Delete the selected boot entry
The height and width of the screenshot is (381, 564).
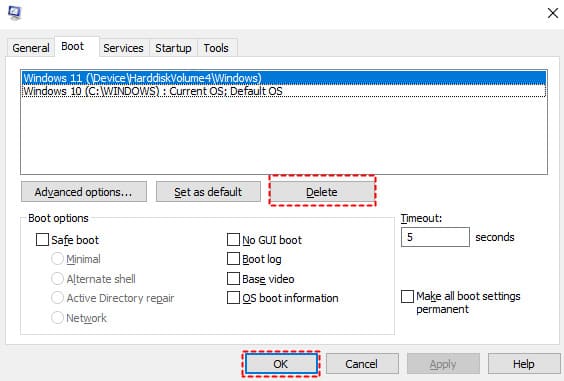click(x=322, y=192)
